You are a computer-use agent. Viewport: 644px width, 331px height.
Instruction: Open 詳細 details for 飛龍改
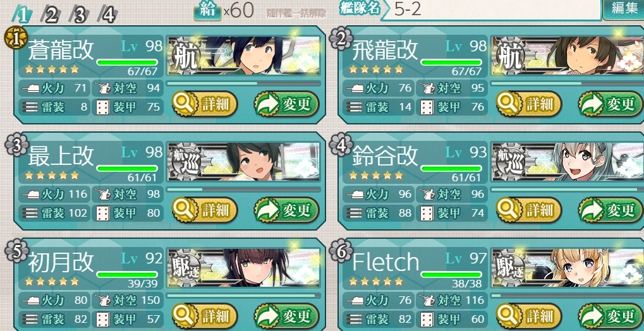[x=528, y=104]
